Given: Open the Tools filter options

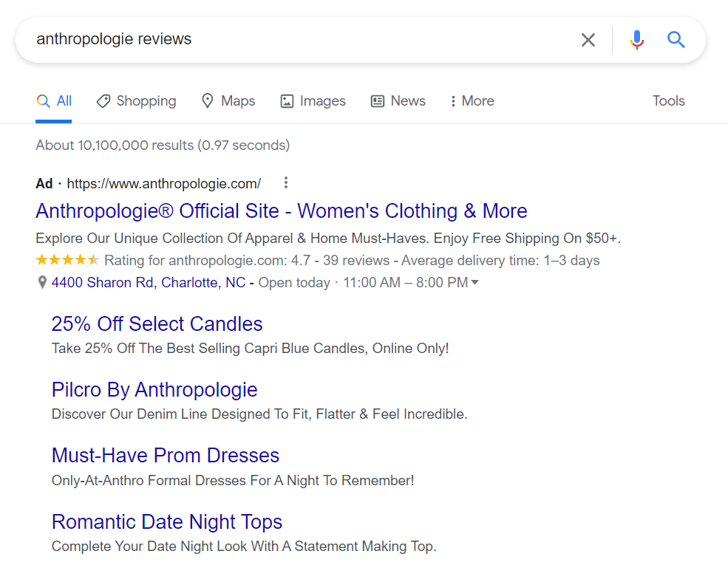Looking at the screenshot, I should (x=668, y=101).
